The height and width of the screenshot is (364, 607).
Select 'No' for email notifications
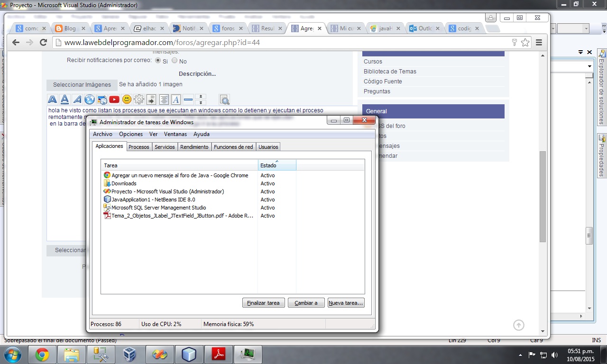175,61
